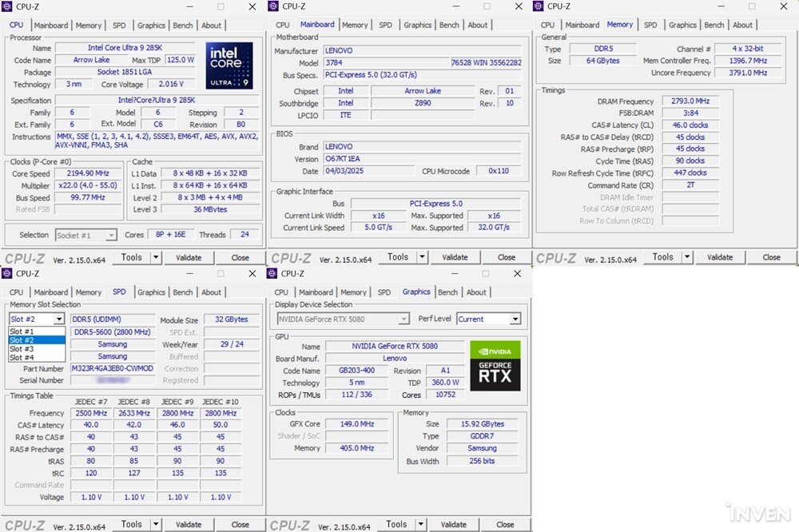Click the Validate button in the Memory timings window
This screenshot has width=799, height=532.
(x=720, y=257)
